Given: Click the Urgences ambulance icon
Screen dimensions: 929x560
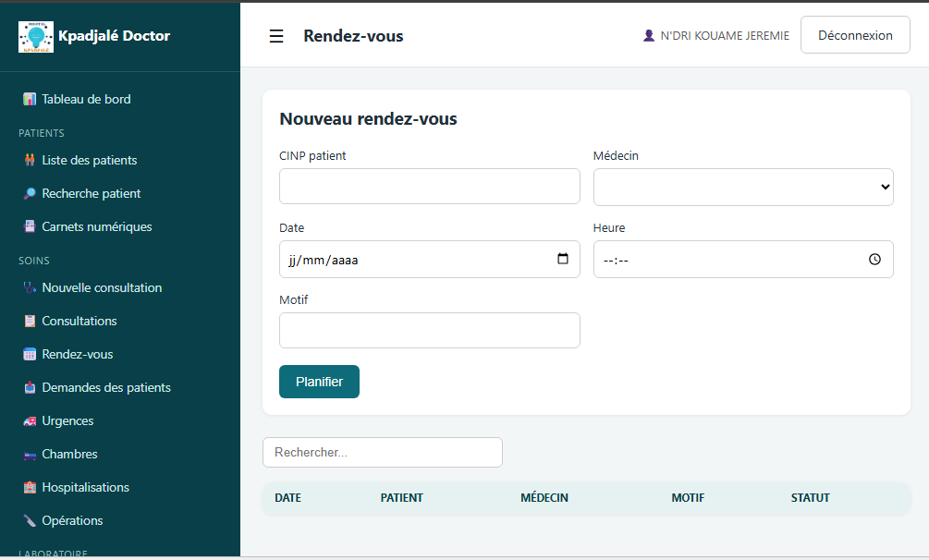Looking at the screenshot, I should [30, 420].
